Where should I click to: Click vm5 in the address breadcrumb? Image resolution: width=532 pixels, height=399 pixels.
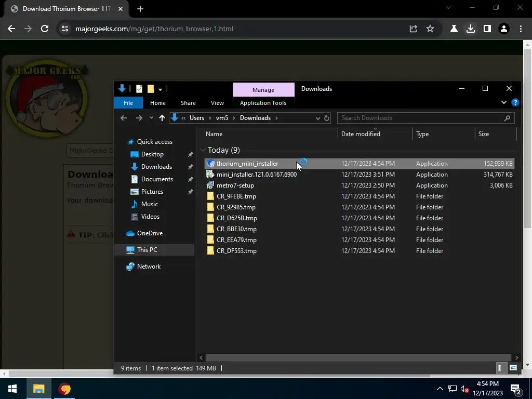pos(222,118)
